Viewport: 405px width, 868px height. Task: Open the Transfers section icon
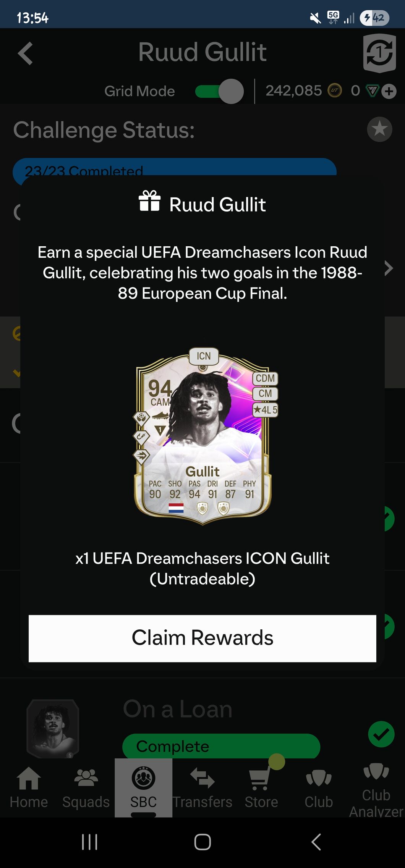pyautogui.click(x=202, y=778)
